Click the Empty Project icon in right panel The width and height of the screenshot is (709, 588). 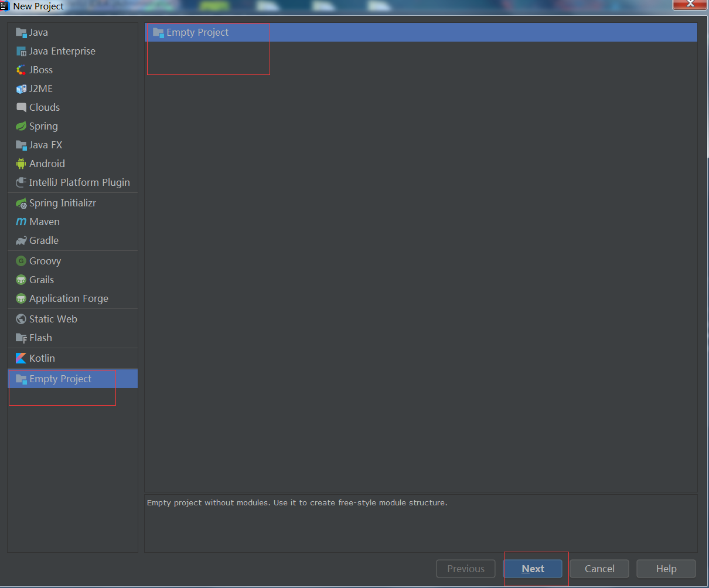158,33
